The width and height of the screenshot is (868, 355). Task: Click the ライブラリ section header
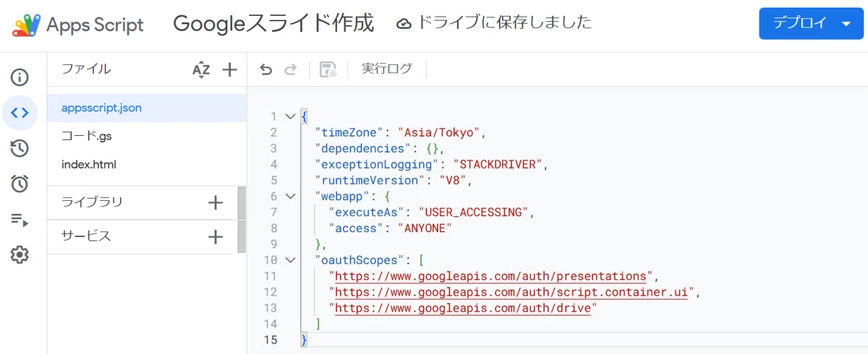click(x=92, y=202)
